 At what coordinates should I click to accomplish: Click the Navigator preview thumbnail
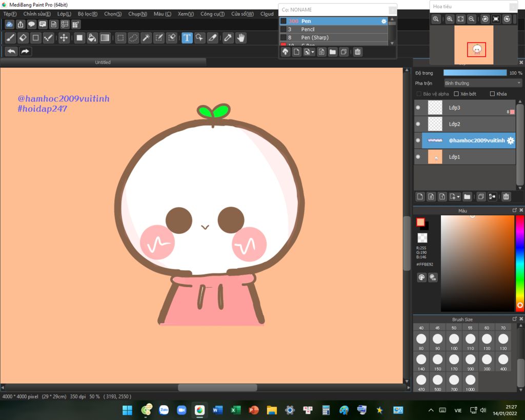coord(474,45)
